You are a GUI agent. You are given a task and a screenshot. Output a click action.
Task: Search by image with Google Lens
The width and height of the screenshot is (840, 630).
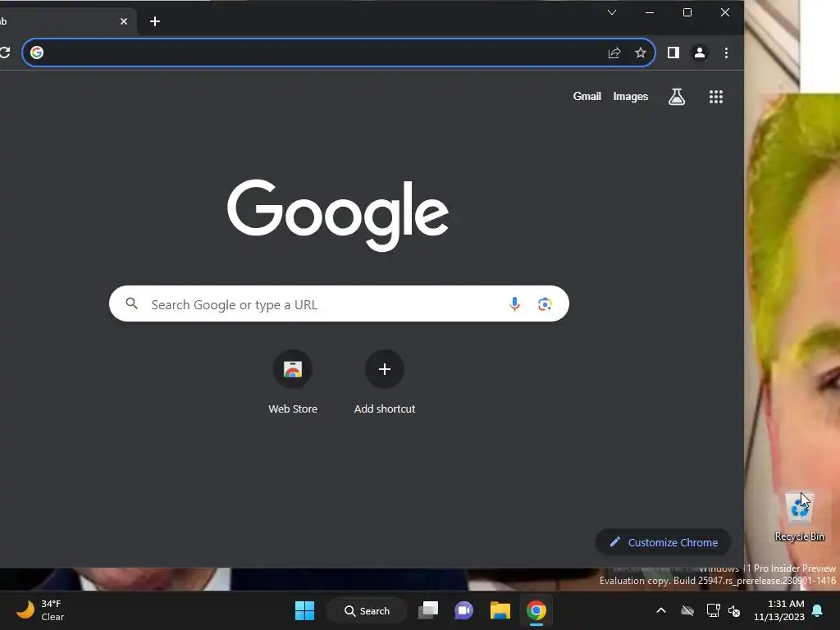545,304
